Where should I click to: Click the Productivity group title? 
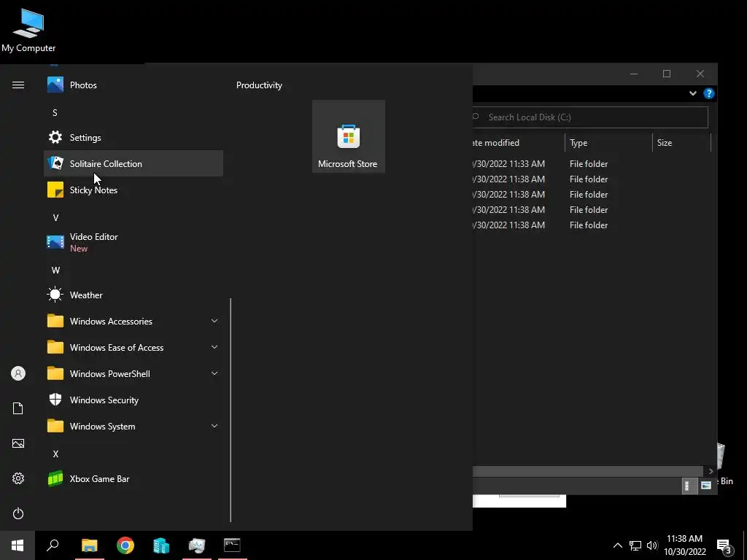click(x=259, y=85)
